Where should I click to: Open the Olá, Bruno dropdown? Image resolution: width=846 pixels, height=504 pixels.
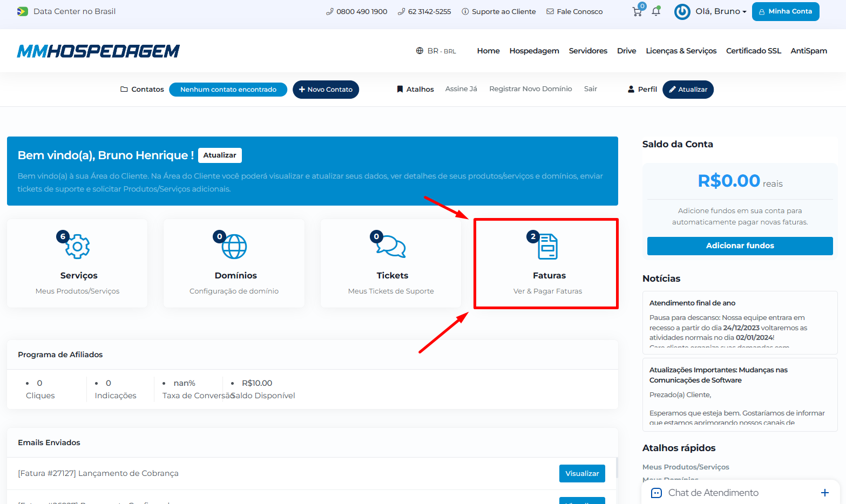(721, 11)
